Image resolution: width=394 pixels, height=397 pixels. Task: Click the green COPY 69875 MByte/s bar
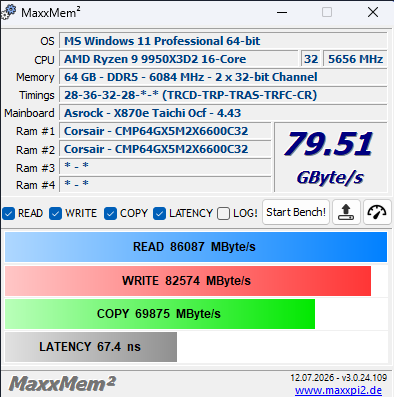[x=160, y=314]
